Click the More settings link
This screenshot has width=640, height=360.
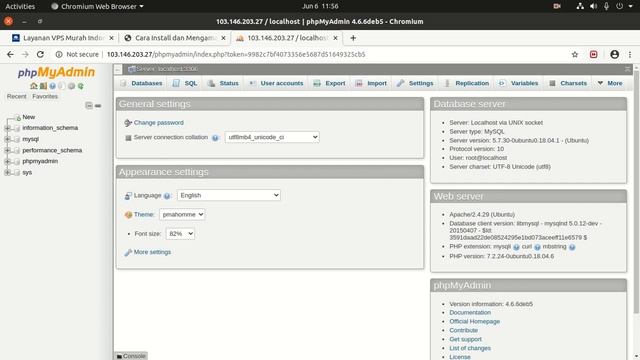point(152,252)
